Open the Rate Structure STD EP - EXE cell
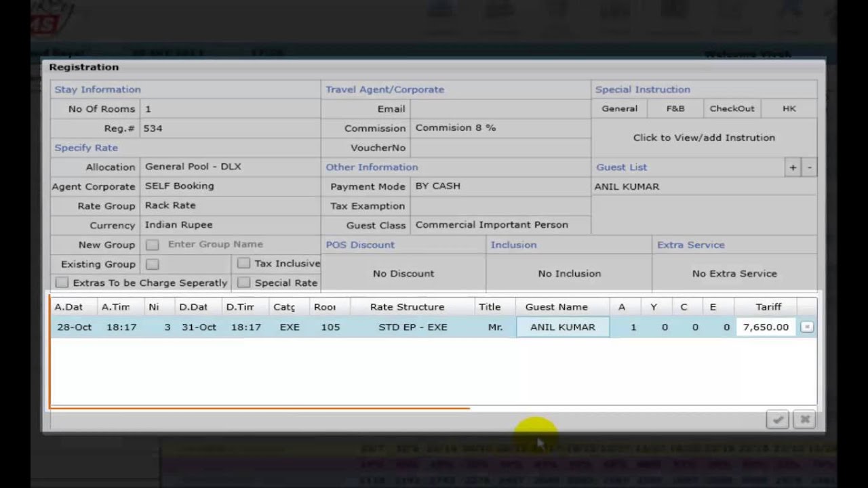 (x=412, y=327)
